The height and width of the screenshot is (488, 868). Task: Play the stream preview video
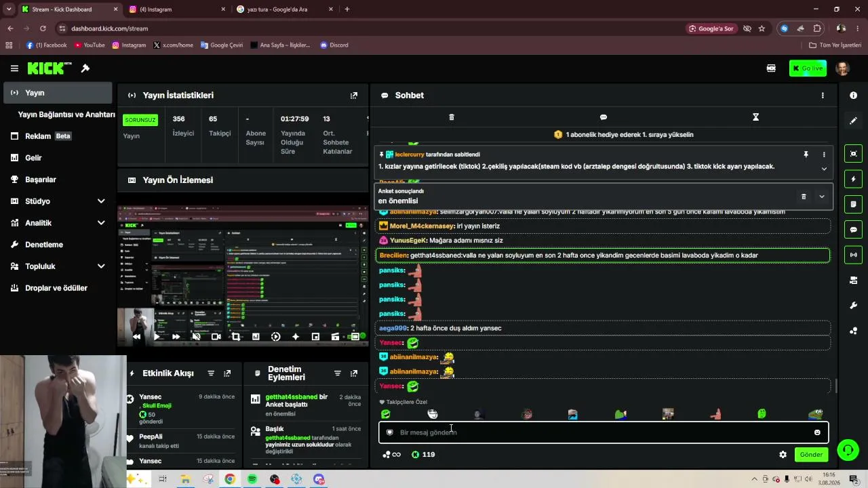tap(157, 336)
